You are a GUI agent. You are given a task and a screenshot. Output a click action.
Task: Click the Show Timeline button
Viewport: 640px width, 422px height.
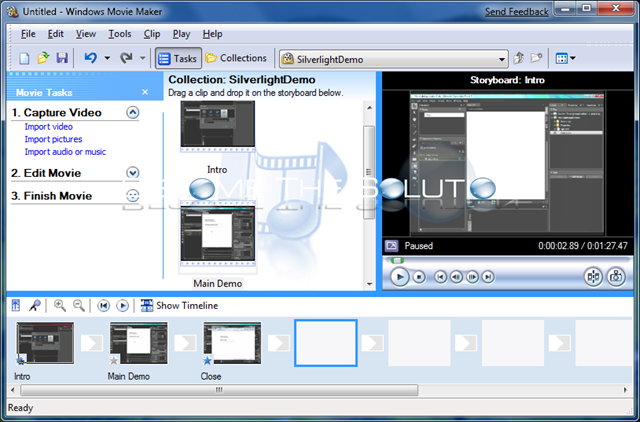(x=179, y=305)
